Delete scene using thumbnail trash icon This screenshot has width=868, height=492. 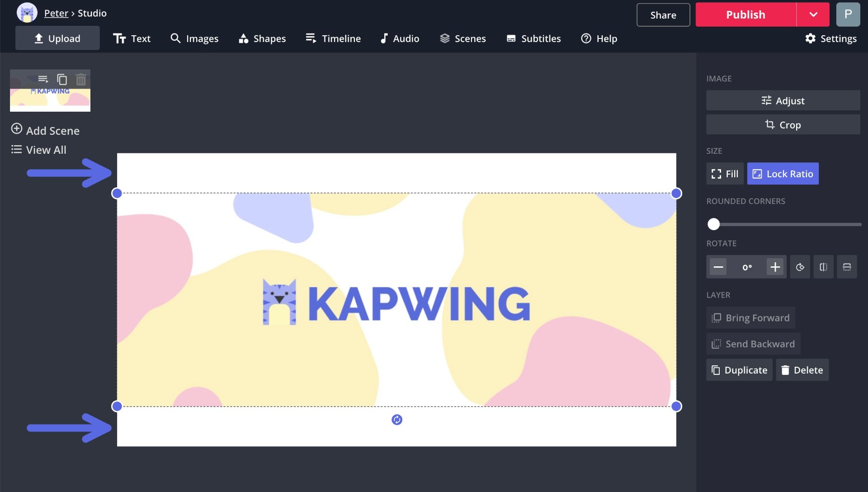tap(81, 80)
